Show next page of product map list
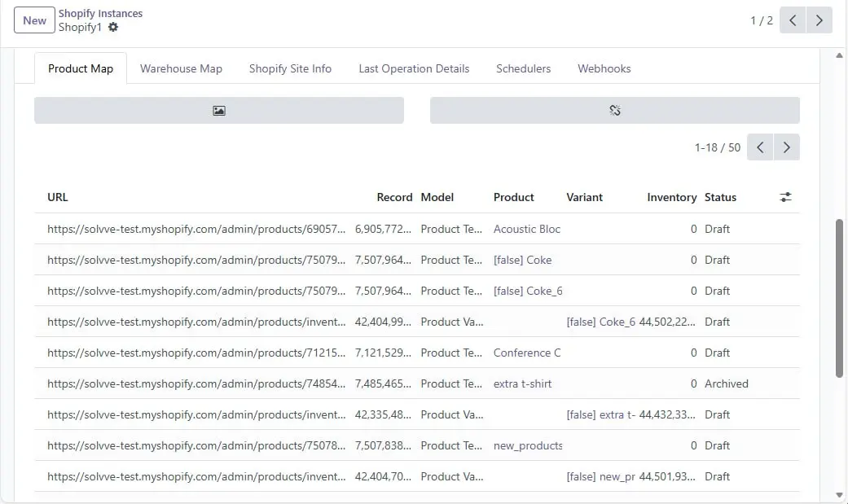 tap(786, 147)
